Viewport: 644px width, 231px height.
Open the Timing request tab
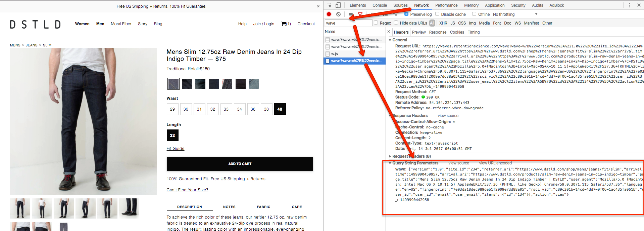pos(474,32)
